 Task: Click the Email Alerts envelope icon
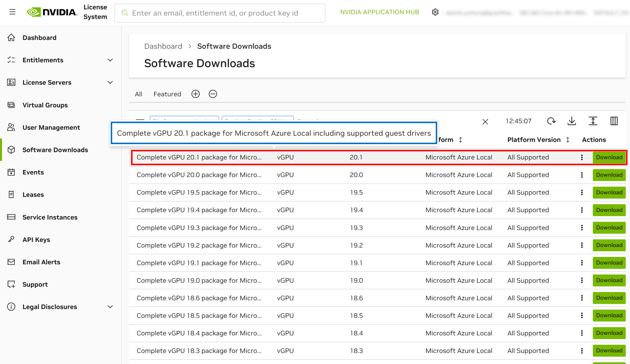[x=11, y=262]
